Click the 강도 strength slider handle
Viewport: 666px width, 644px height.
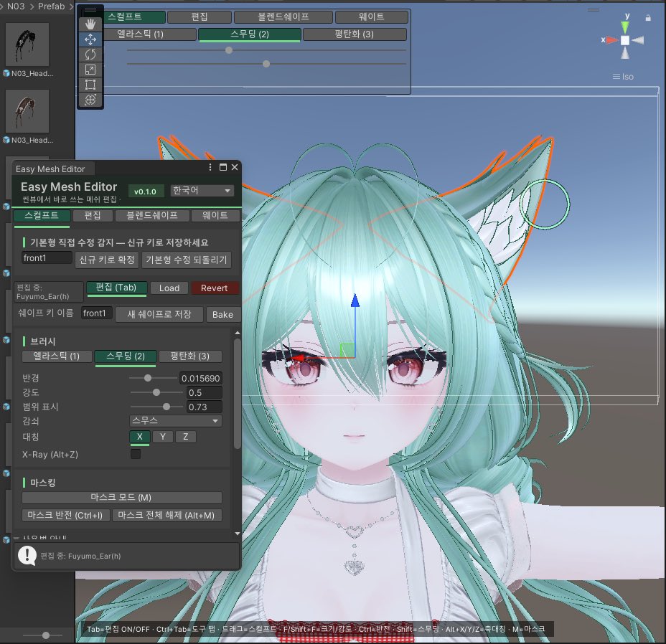pyautogui.click(x=156, y=392)
